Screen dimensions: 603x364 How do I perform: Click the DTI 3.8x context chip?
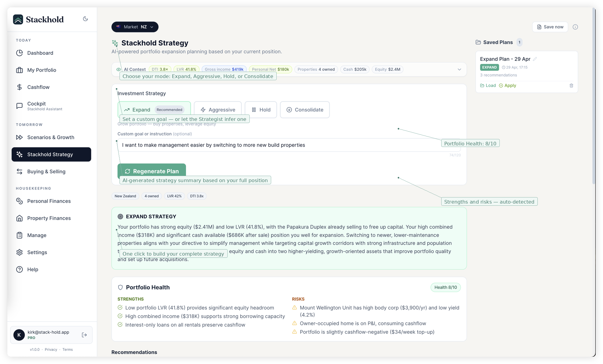(160, 69)
